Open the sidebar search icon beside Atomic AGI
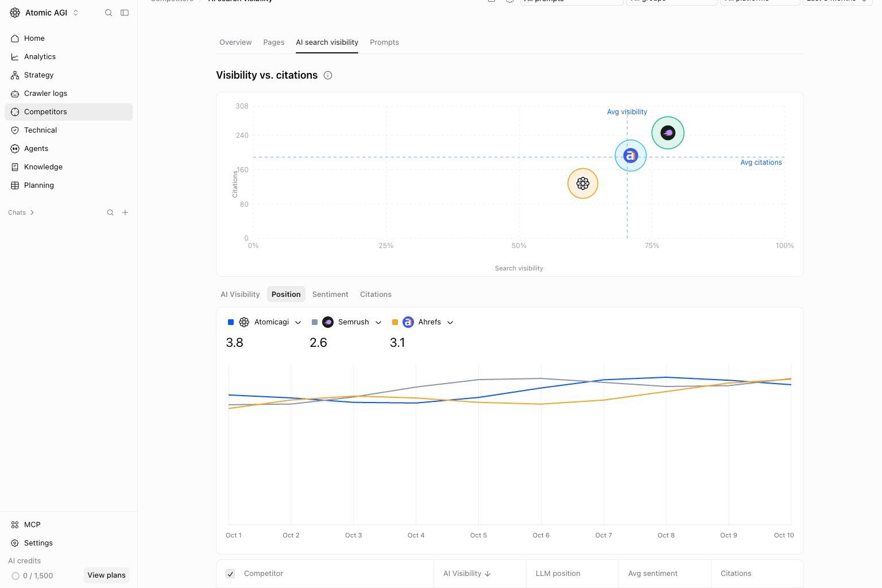The height and width of the screenshot is (588, 882). point(109,13)
